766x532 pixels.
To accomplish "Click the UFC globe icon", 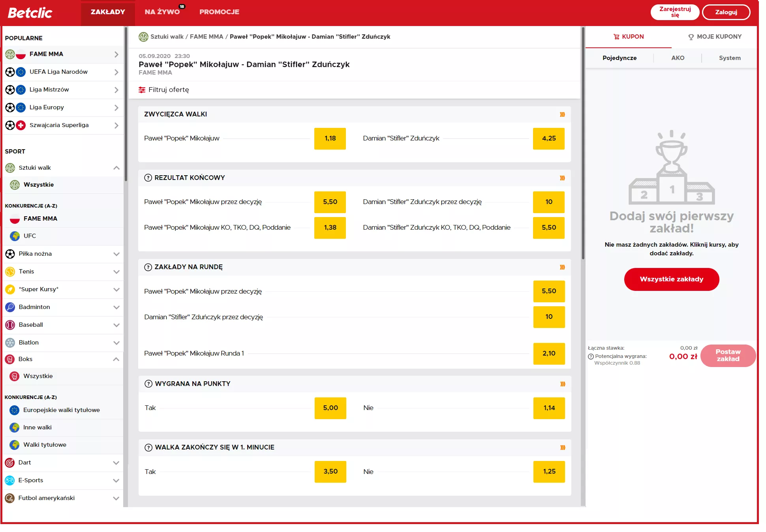I will (15, 236).
